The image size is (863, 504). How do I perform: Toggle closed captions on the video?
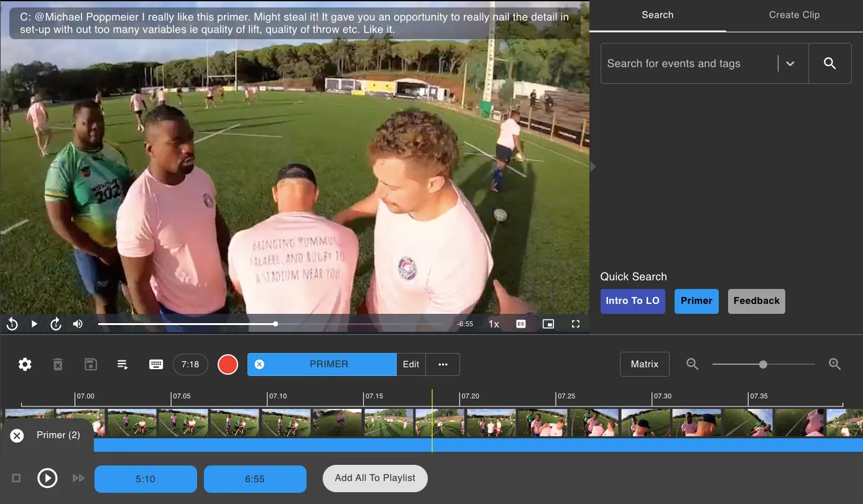pos(521,324)
